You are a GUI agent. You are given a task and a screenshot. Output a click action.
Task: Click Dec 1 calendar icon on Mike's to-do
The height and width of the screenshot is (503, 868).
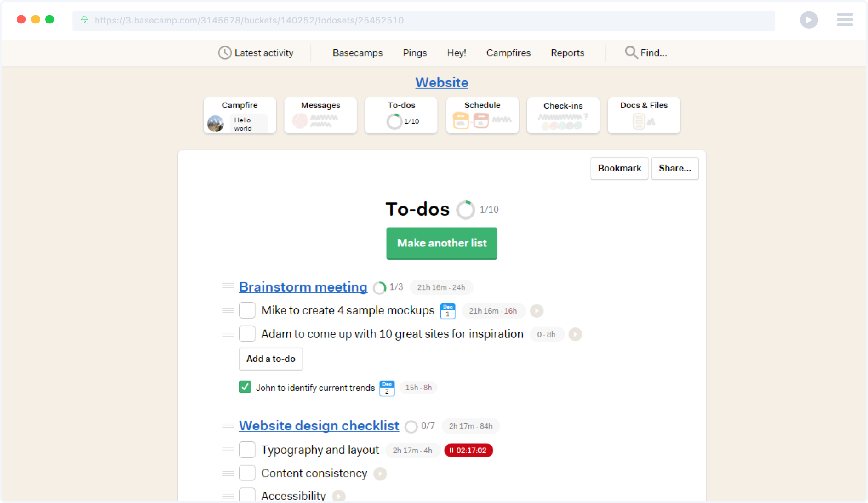pos(447,311)
